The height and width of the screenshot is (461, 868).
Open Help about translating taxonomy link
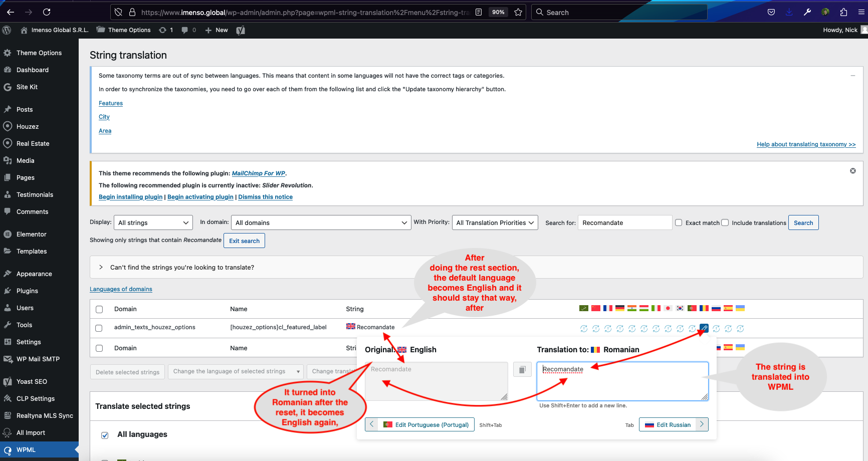pos(806,144)
